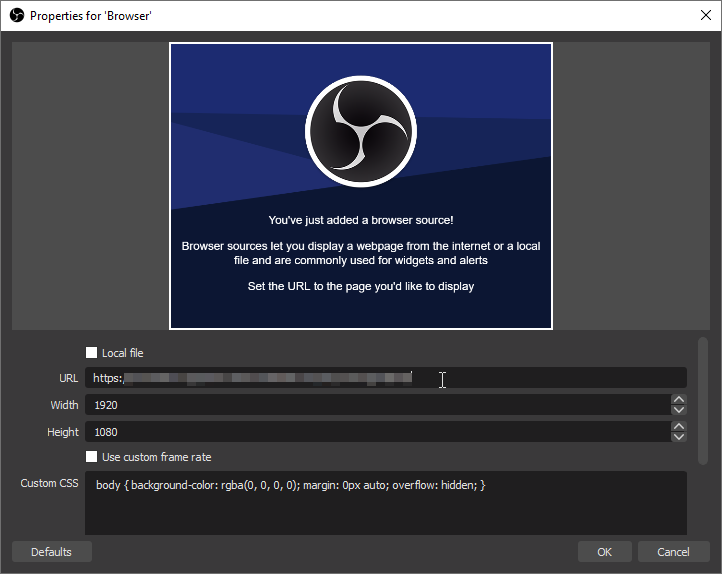
Task: Reset settings with Defaults button
Action: coord(52,552)
